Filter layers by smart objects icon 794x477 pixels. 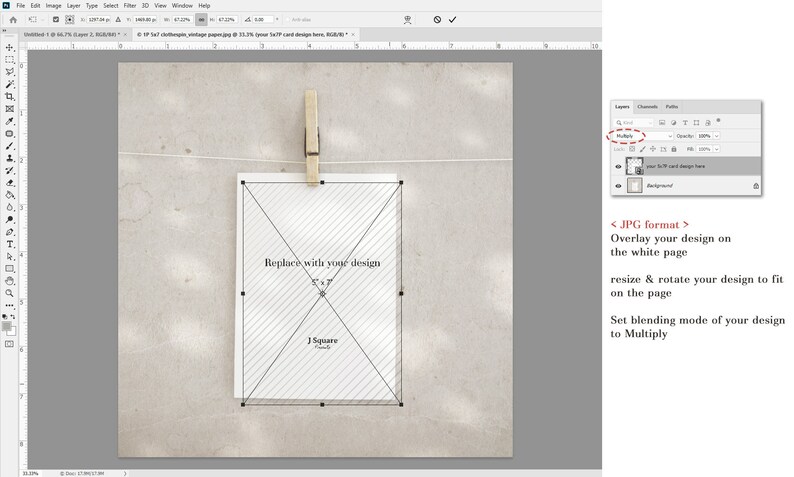pos(708,123)
